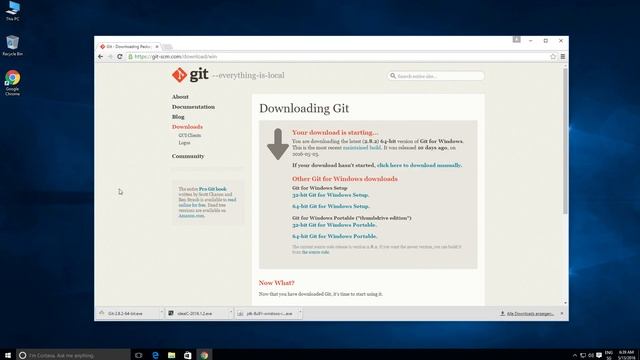Download 32-bit Git for Windows Setup
Screen dimensions: 640x360
(x=330, y=195)
